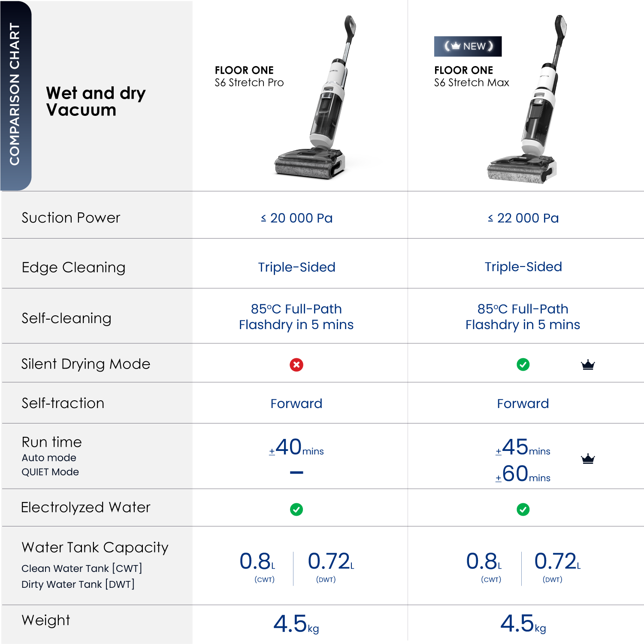Open the FLOOR ONE S6 Stretch Pro title

click(249, 76)
